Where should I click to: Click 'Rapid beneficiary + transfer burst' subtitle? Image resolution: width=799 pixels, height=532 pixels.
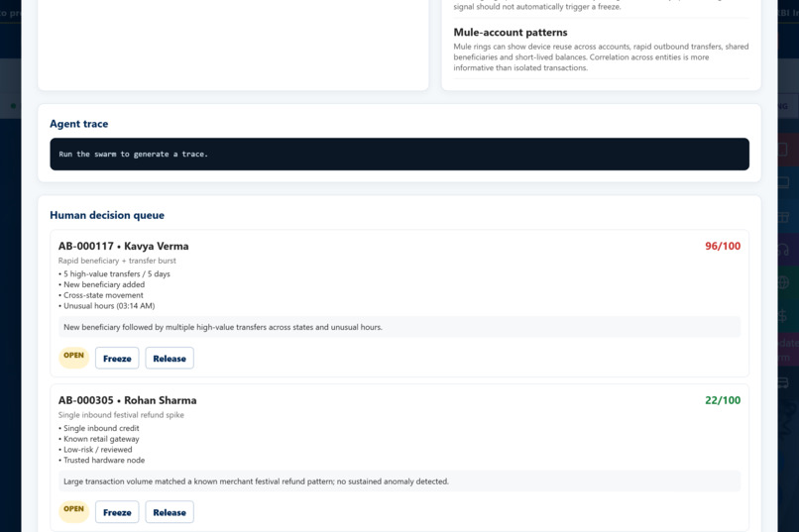(117, 261)
